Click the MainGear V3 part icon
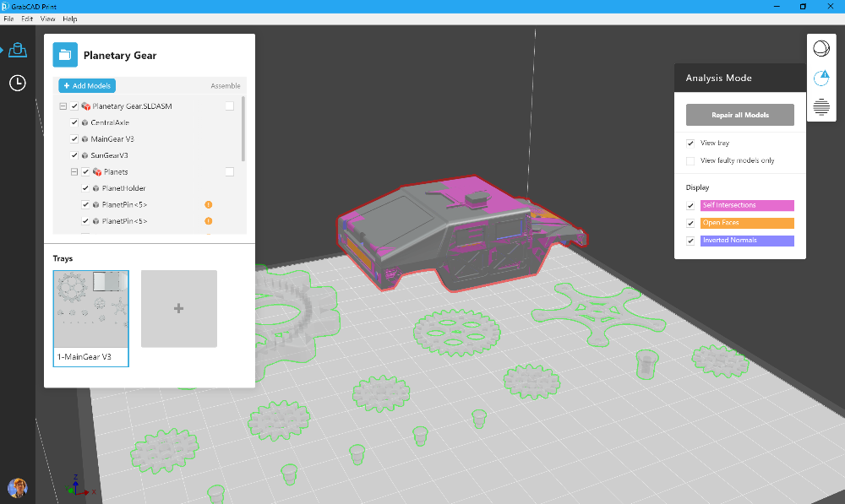 (84, 139)
